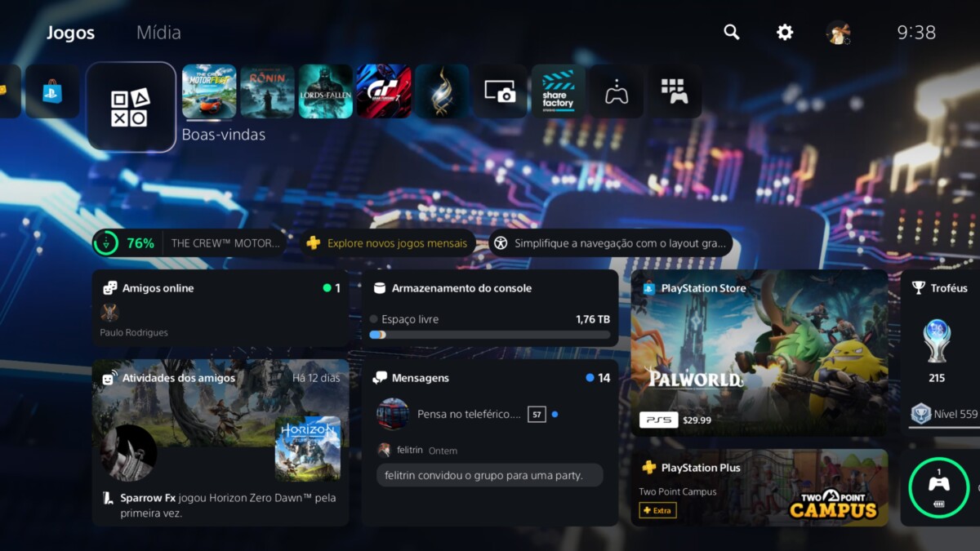
Task: Open the Armazenamento do console heading
Action: (x=461, y=288)
